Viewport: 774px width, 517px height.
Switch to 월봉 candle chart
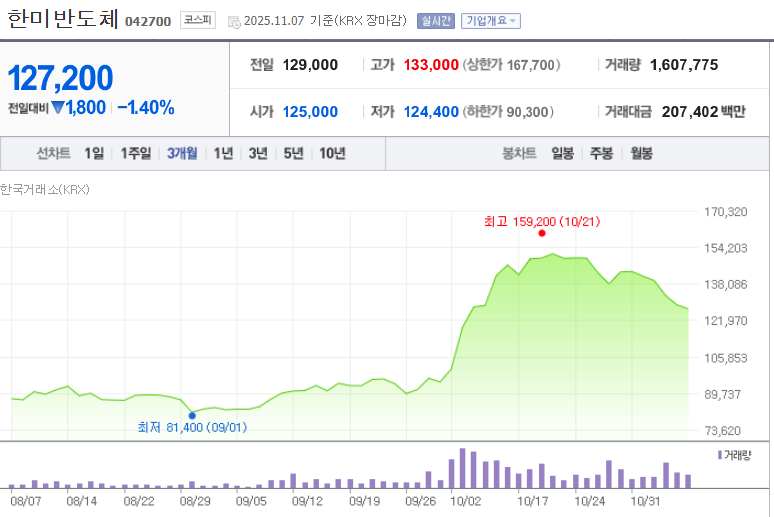point(641,154)
